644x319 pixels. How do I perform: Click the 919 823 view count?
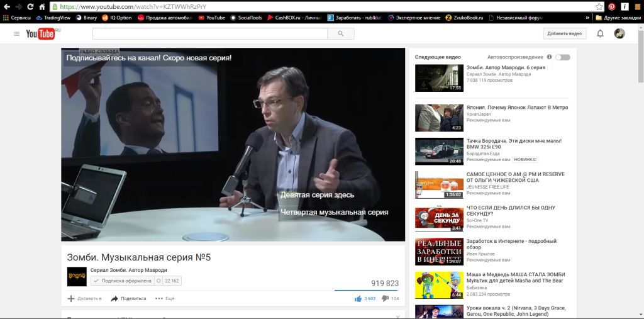point(385,283)
